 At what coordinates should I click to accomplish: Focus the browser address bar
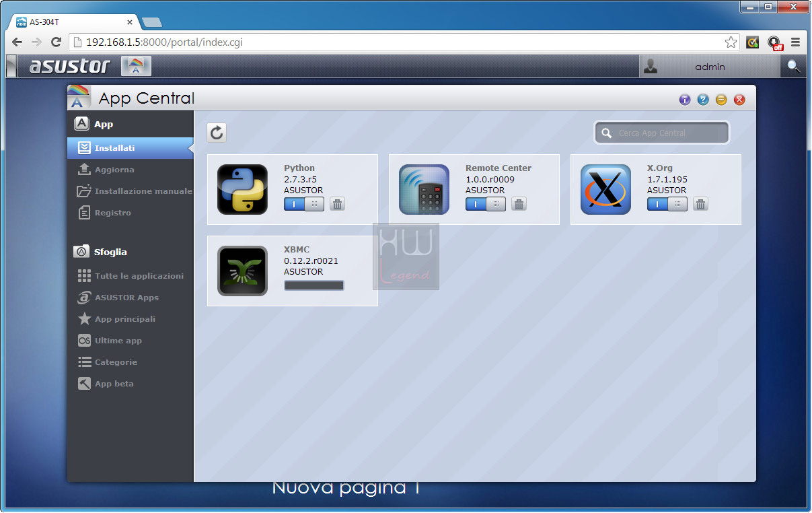point(404,42)
